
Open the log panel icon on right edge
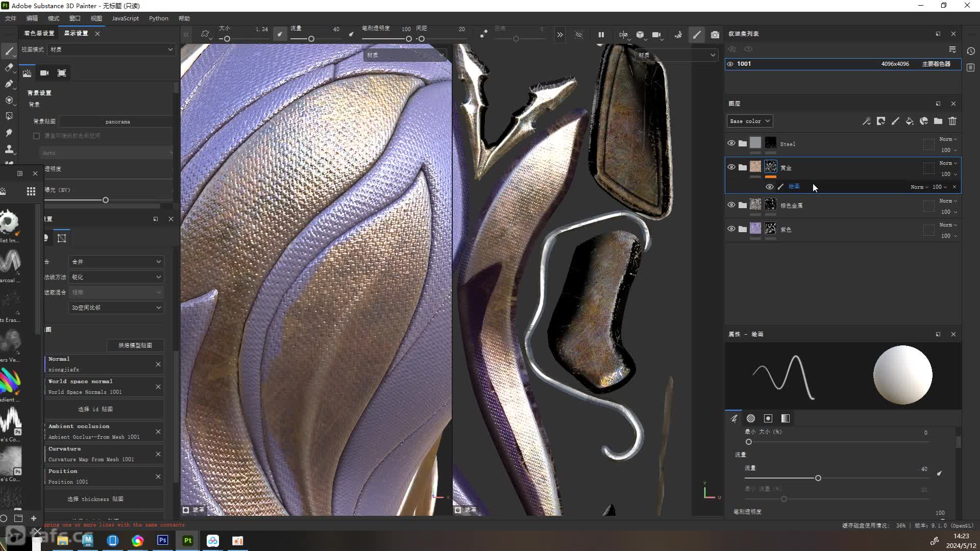click(971, 68)
